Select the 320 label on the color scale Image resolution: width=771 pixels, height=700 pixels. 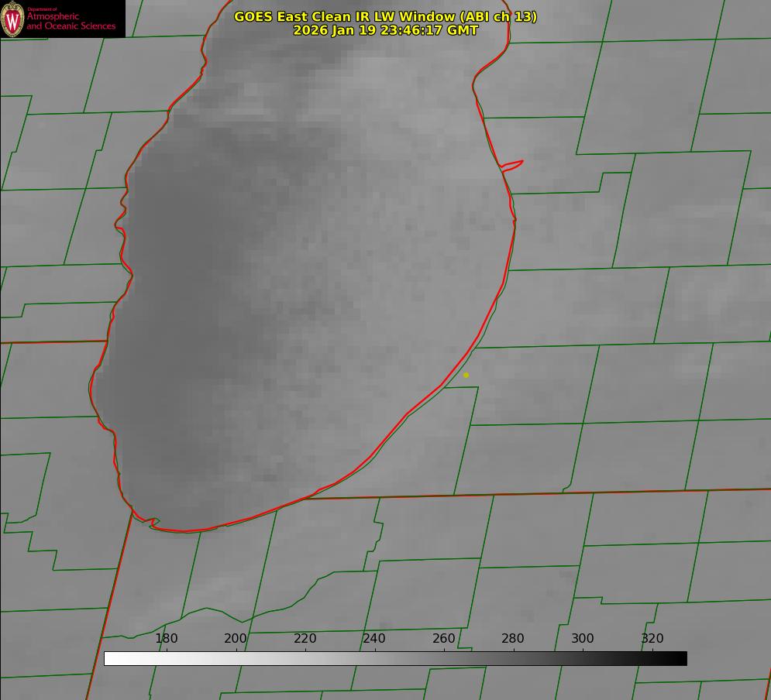tap(652, 639)
